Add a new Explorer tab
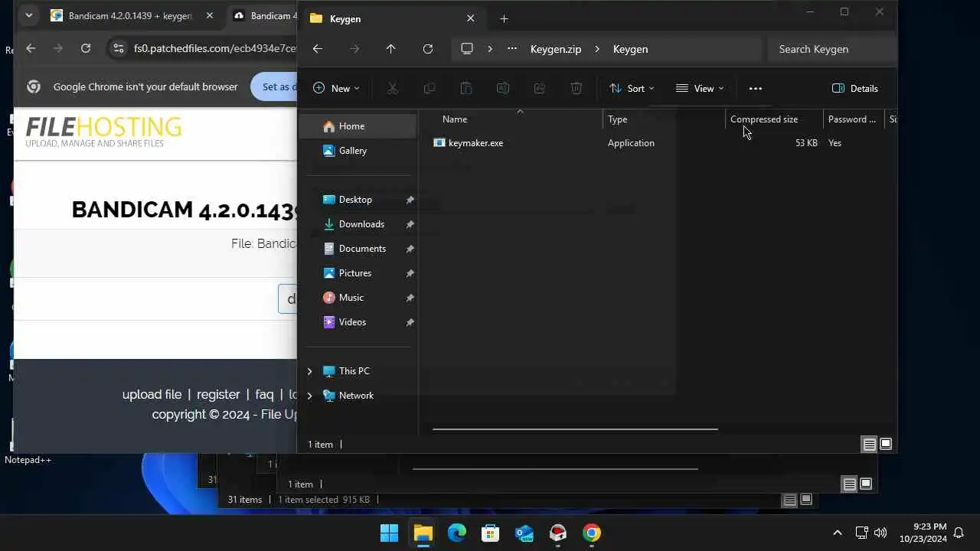The width and height of the screenshot is (980, 551). tap(504, 18)
